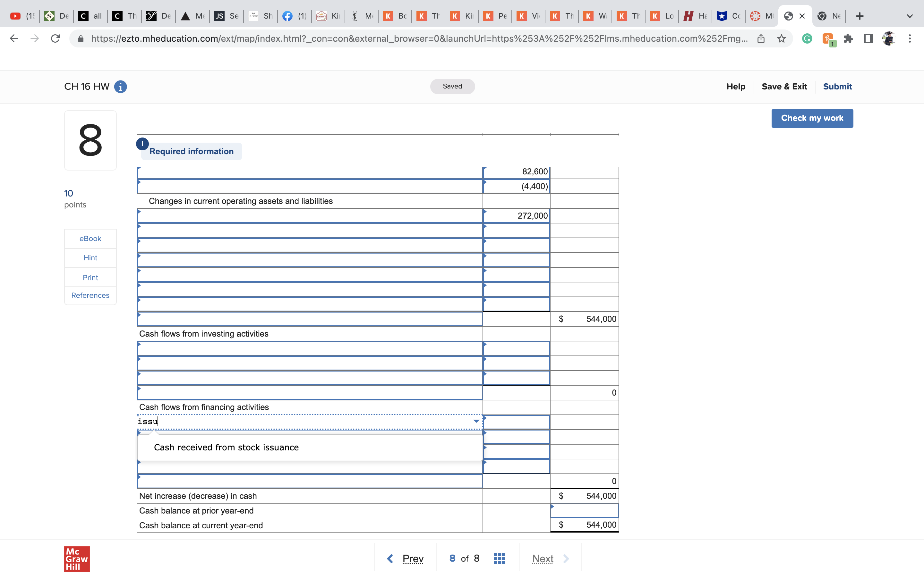Toggle the browser side panel icon
The height and width of the screenshot is (577, 924).
point(868,38)
